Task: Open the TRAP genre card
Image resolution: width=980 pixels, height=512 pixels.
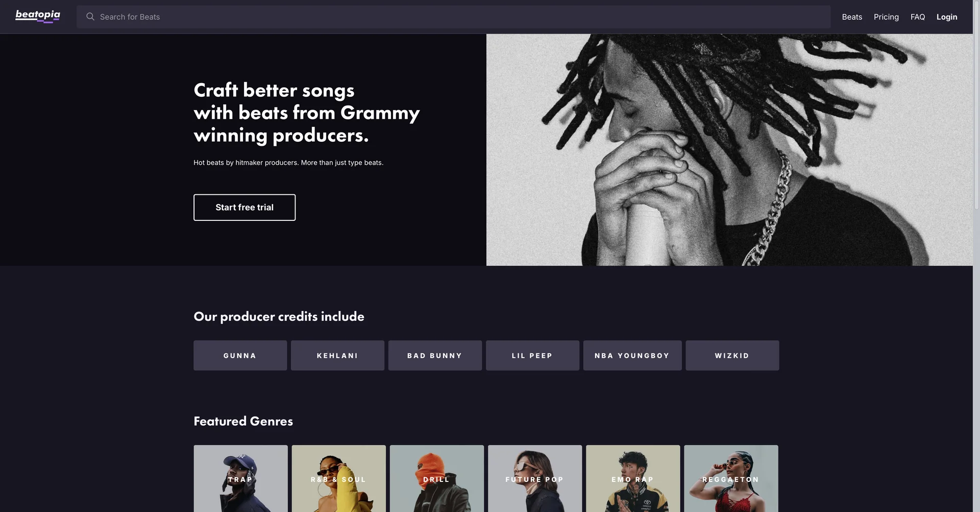Action: click(240, 479)
